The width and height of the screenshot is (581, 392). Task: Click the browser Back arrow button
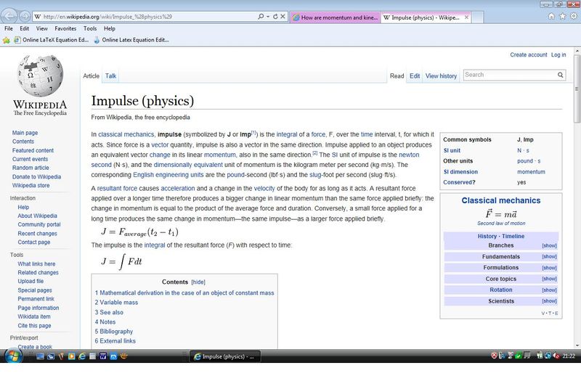pyautogui.click(x=9, y=16)
